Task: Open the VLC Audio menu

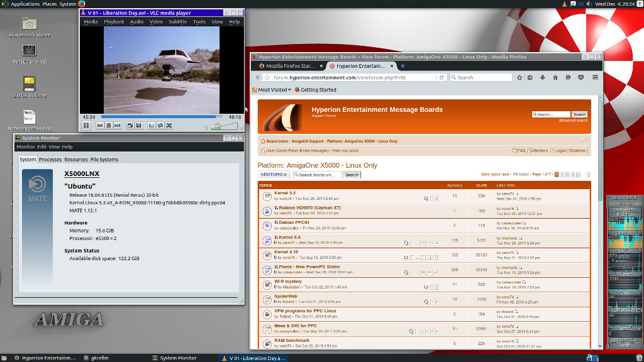Action: click(x=136, y=22)
